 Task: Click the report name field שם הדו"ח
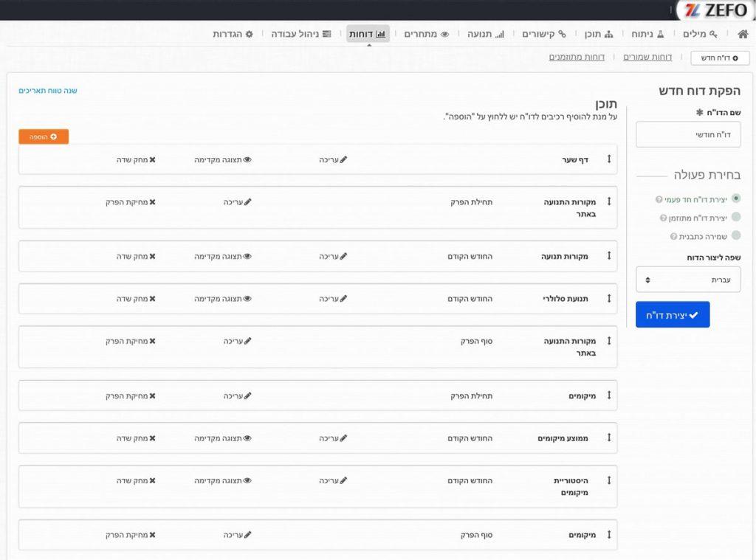(x=688, y=135)
